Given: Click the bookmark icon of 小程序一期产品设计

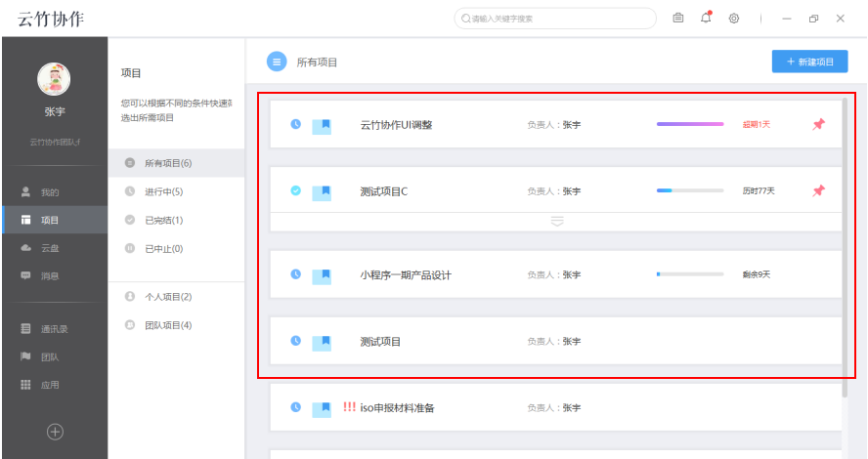Looking at the screenshot, I should tap(322, 275).
